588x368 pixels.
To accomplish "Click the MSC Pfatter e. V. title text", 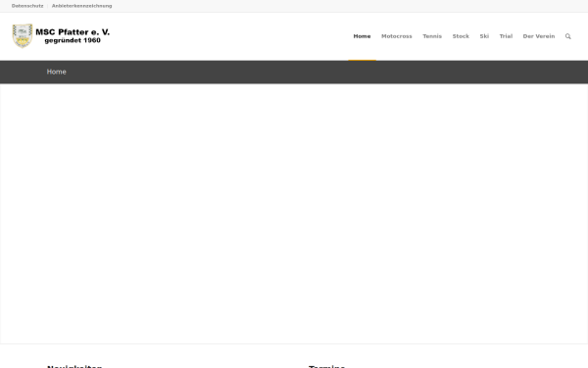I will pos(73,32).
